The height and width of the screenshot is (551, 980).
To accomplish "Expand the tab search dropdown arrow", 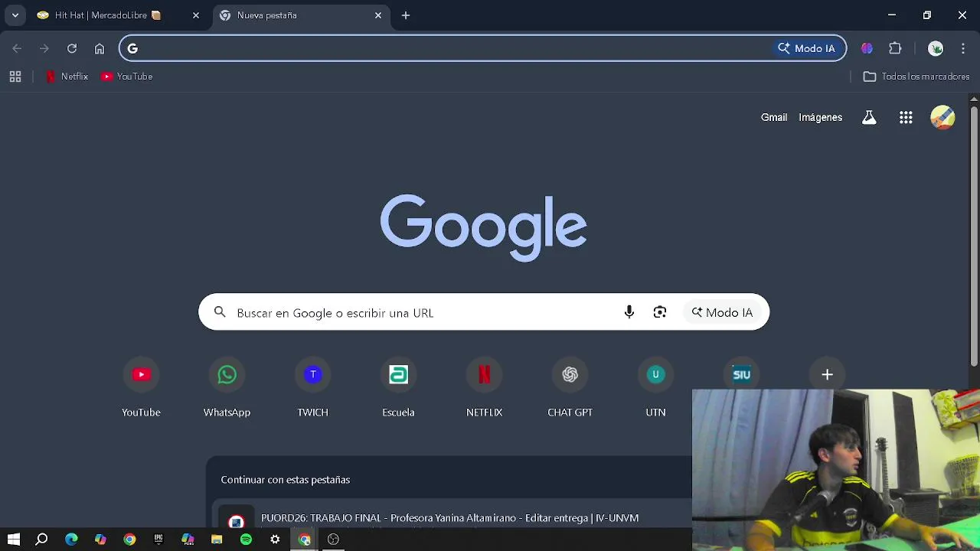I will click(x=15, y=15).
